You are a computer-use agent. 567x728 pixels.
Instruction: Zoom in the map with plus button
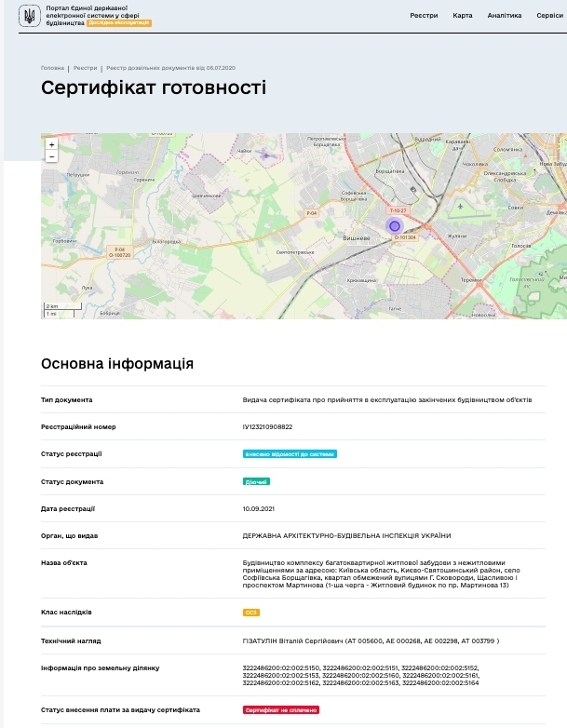click(51, 144)
